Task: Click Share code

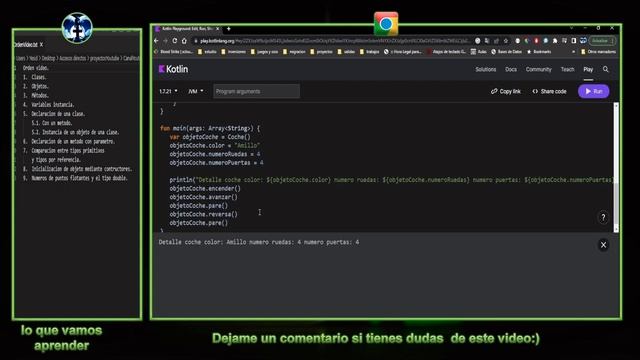Action: point(549,91)
